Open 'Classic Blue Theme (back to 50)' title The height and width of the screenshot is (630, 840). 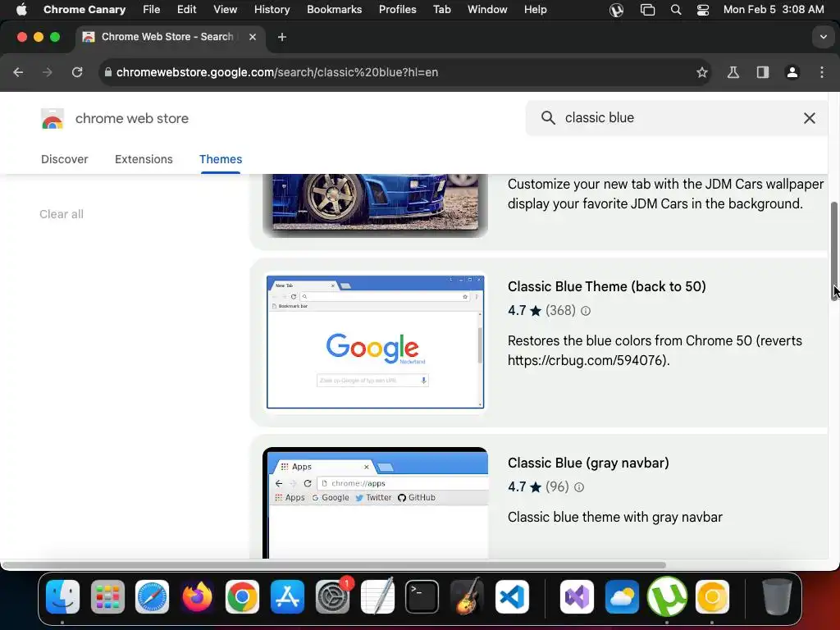click(606, 286)
